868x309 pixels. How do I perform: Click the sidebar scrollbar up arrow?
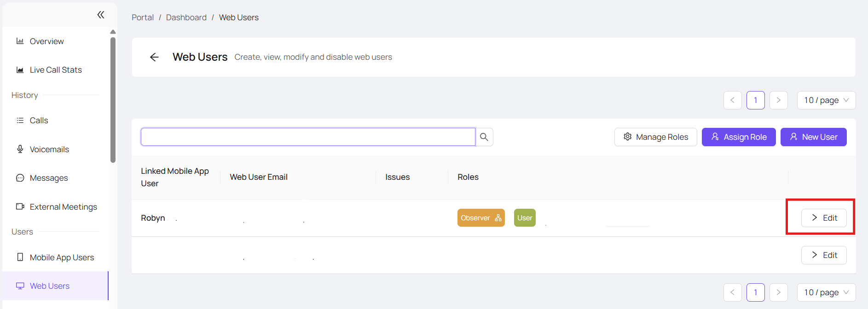point(113,32)
